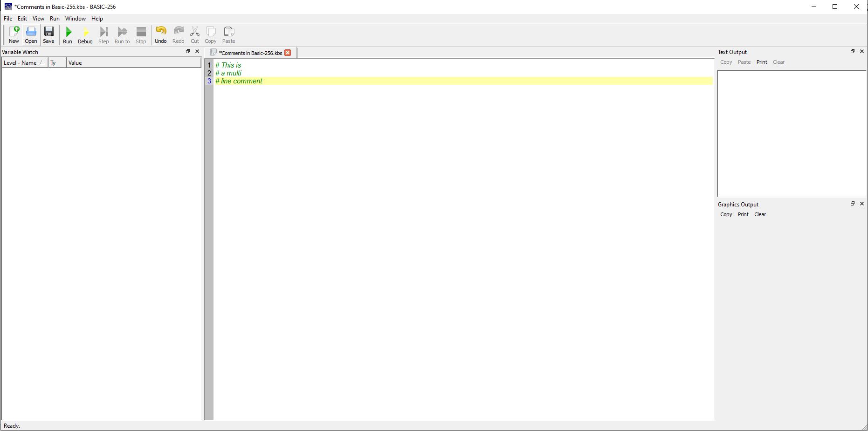Click in the Text Output area
Viewport: 868px width, 431px height.
(x=791, y=133)
